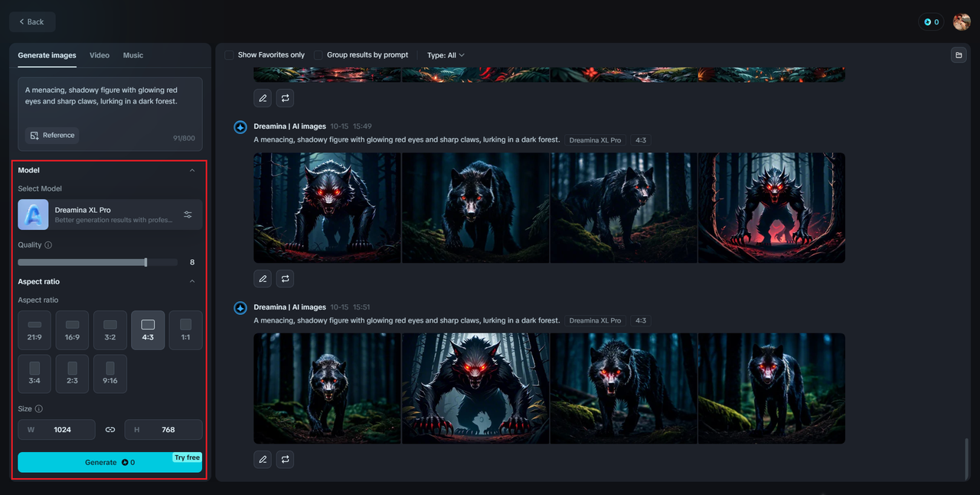Open first wolf image of the 15:49 result

(x=327, y=208)
